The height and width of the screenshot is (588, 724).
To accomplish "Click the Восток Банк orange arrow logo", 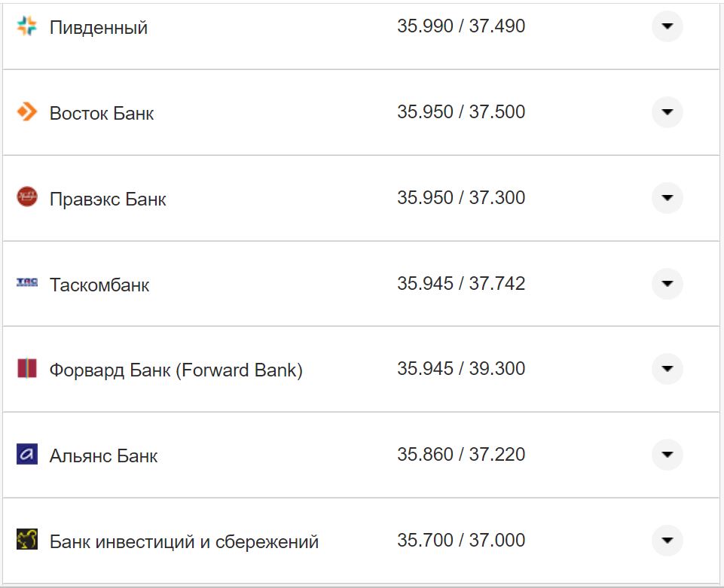I will tap(27, 112).
